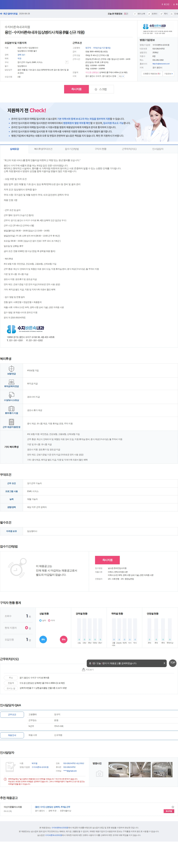Click the masked gmail email address
This screenshot has width=178, height=868.
70,771
